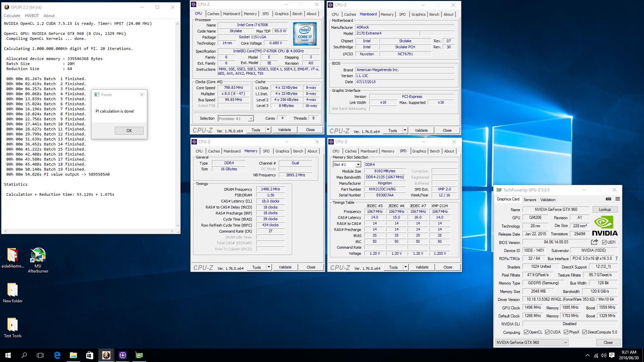Click the Part Number KHX2133C14/8G value
The width and height of the screenshot is (644, 362).
point(384,189)
